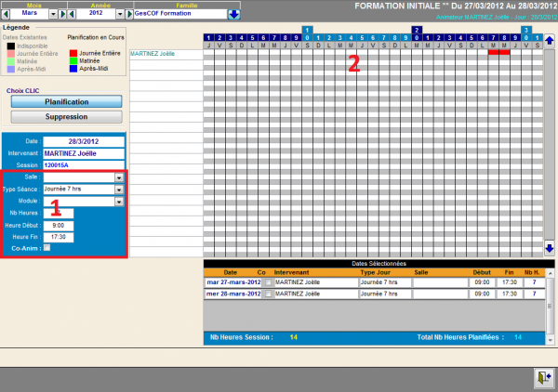The image size is (558, 392).
Task: Advance to next year arrow
Action: (x=127, y=15)
